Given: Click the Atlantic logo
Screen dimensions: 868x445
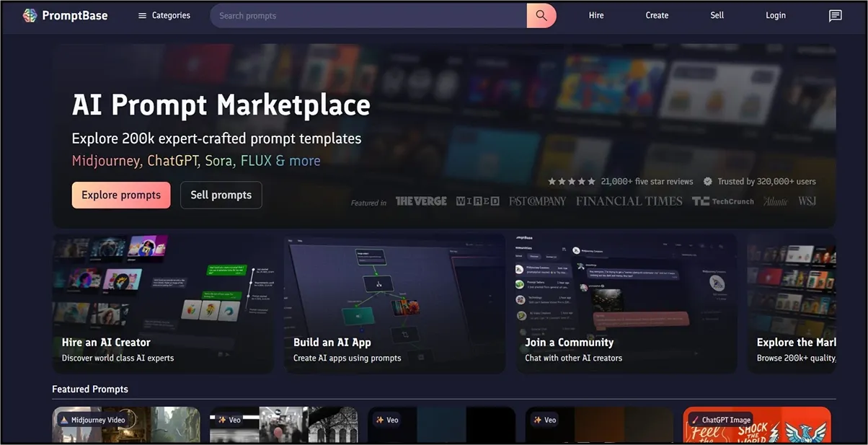Looking at the screenshot, I should pyautogui.click(x=776, y=201).
